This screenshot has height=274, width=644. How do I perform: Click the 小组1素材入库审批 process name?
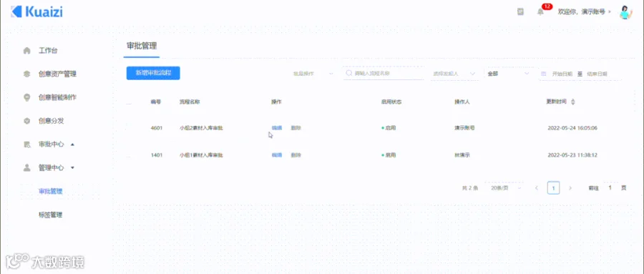pos(201,155)
